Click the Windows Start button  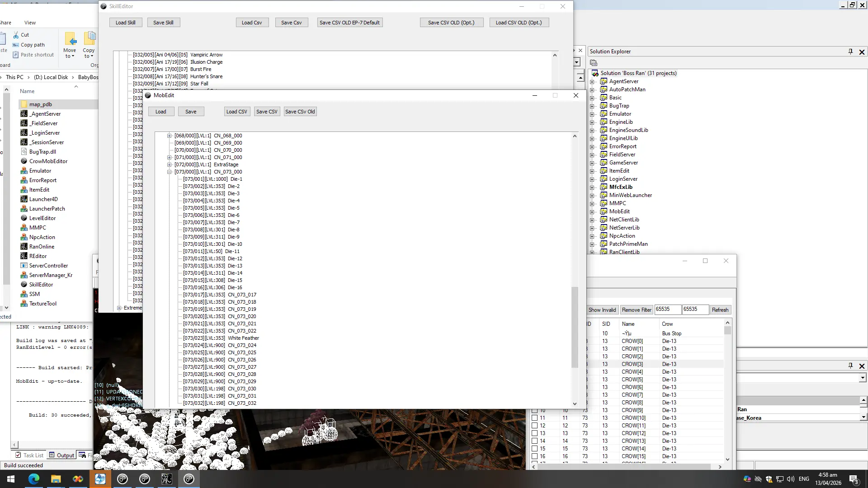[x=11, y=479]
